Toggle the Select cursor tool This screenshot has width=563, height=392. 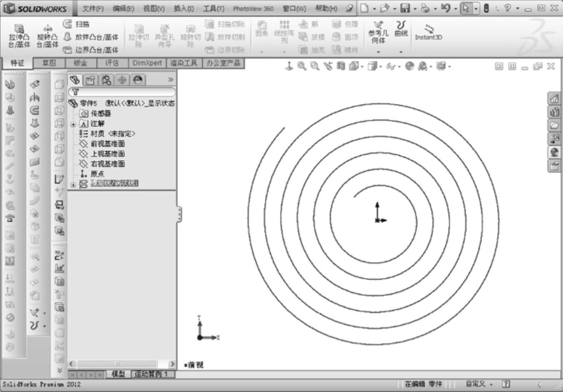(466, 8)
